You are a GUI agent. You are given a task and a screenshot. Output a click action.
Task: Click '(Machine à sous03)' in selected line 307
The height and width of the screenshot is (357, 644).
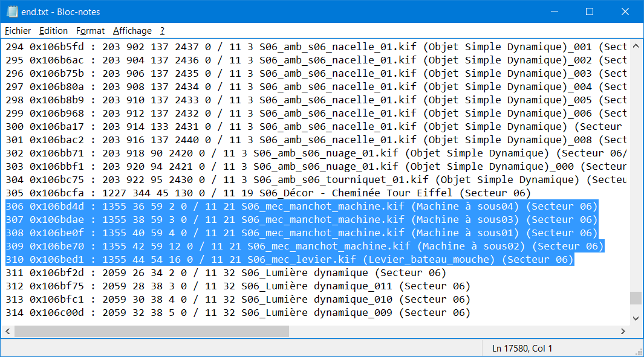tap(465, 219)
